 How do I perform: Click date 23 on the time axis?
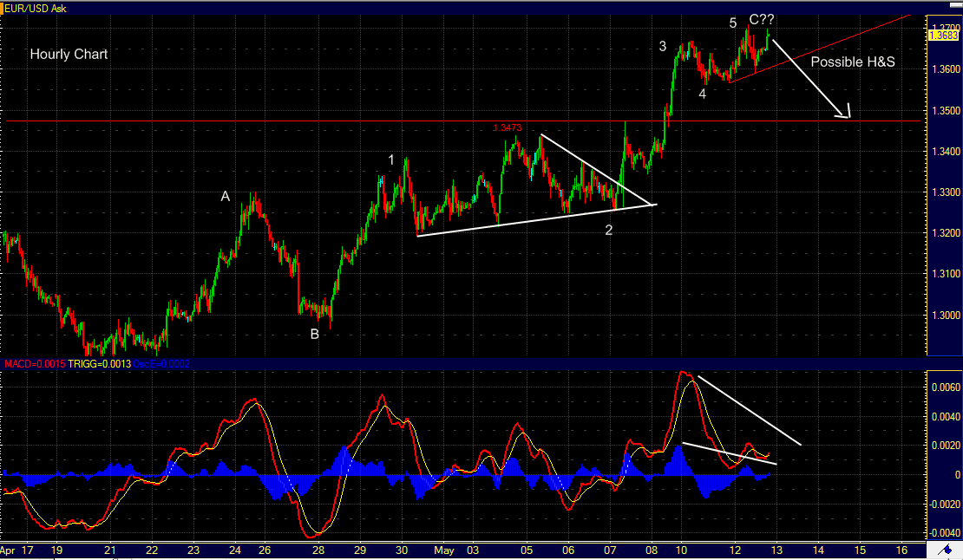[x=193, y=550]
